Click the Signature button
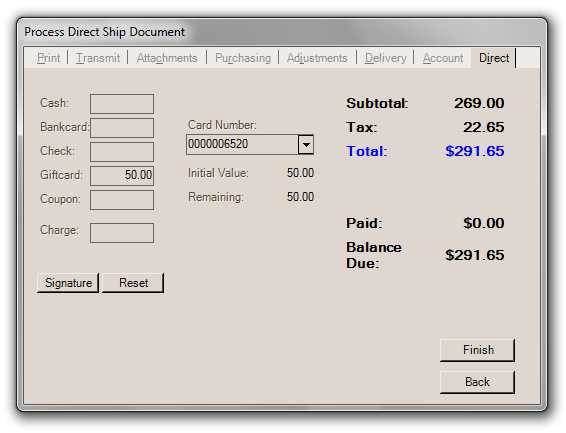Image resolution: width=566 pixels, height=433 pixels. tap(68, 283)
